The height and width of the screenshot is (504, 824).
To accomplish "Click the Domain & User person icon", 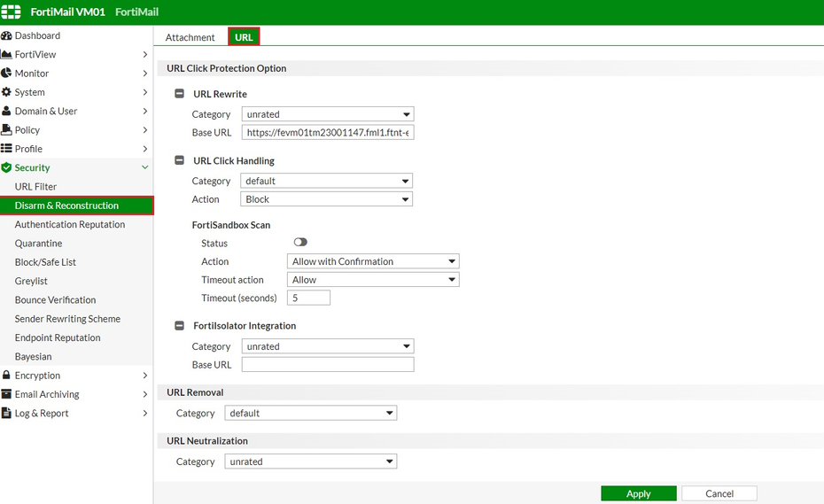I will click(6, 111).
